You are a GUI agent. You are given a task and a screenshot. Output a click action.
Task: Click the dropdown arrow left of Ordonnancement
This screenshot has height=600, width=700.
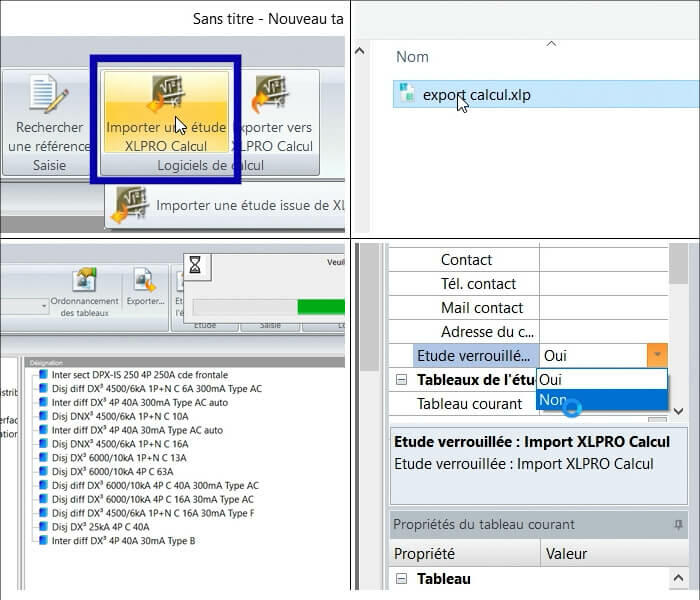point(44,306)
